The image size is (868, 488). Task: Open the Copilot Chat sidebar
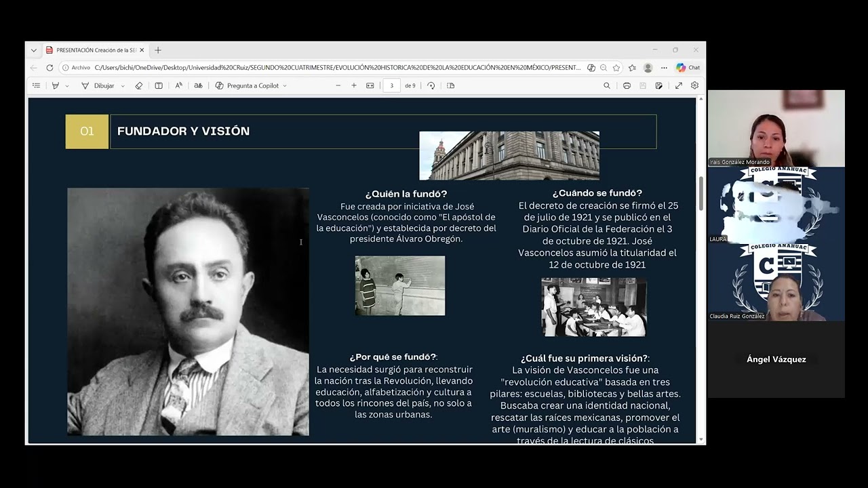[688, 68]
